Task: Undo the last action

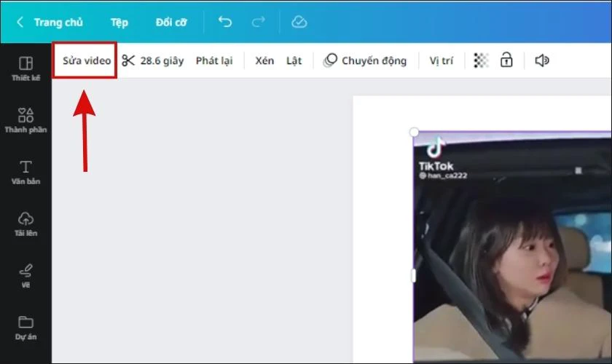Action: (x=225, y=22)
